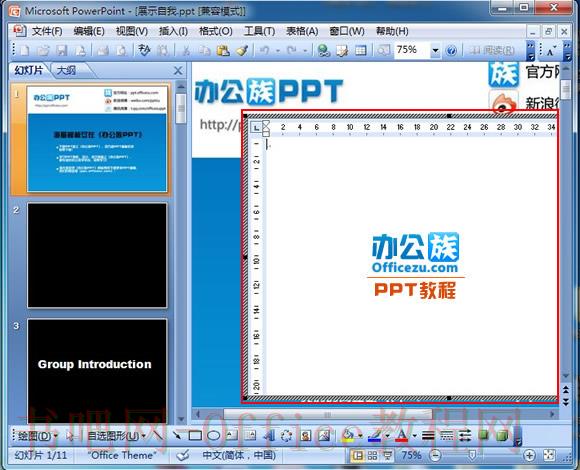Viewport: 580px width, 470px height.
Task: Click the zoom in plus button
Action: (530, 456)
